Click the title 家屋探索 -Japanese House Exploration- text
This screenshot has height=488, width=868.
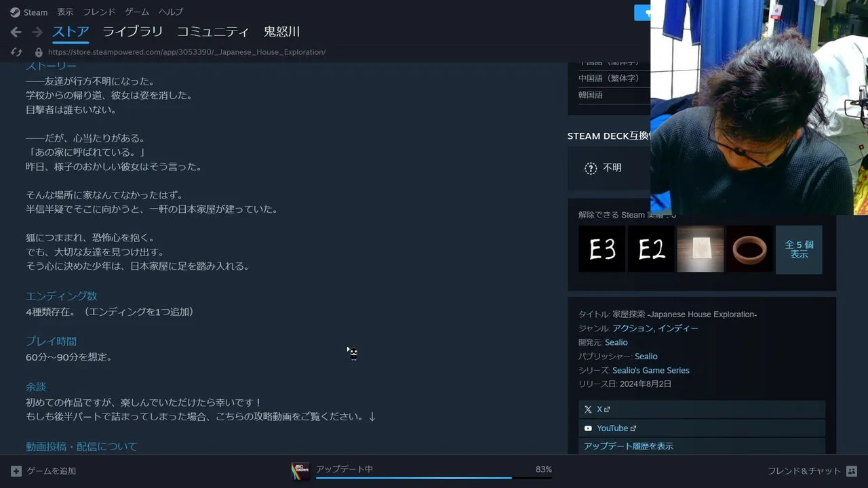coord(685,314)
